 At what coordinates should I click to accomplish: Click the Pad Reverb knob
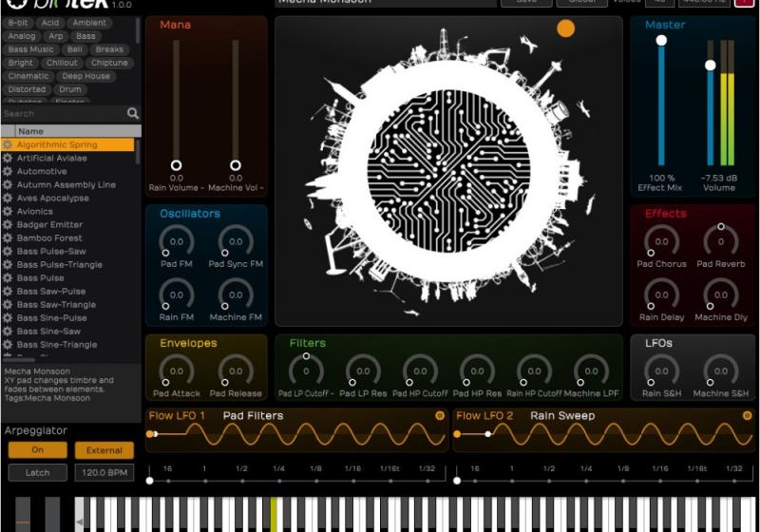click(721, 241)
